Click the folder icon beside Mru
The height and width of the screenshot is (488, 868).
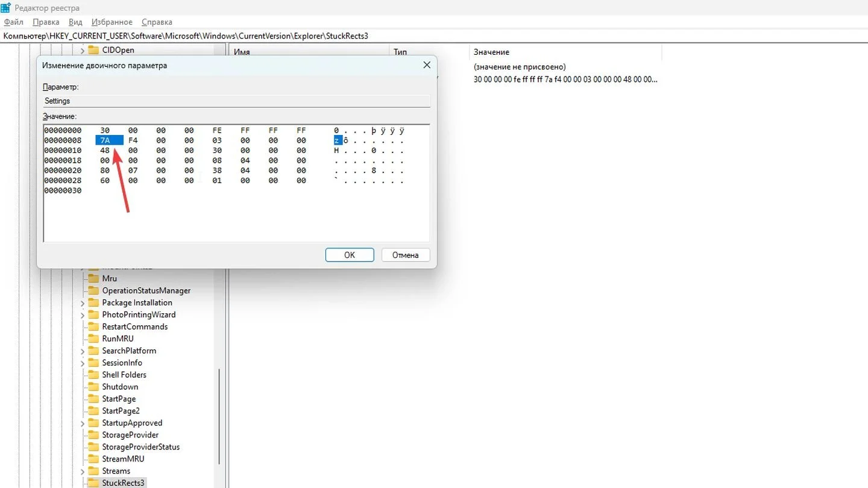click(93, 278)
